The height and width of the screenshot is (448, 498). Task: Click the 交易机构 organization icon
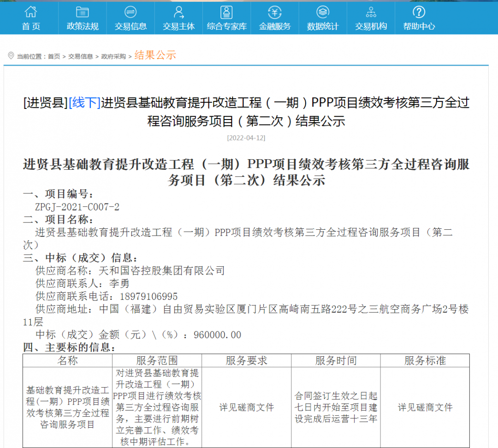(x=371, y=12)
